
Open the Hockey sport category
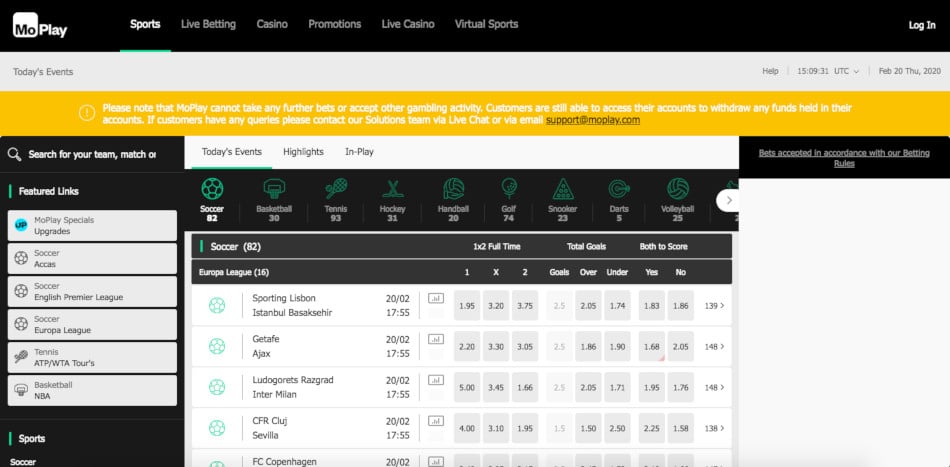click(x=392, y=190)
